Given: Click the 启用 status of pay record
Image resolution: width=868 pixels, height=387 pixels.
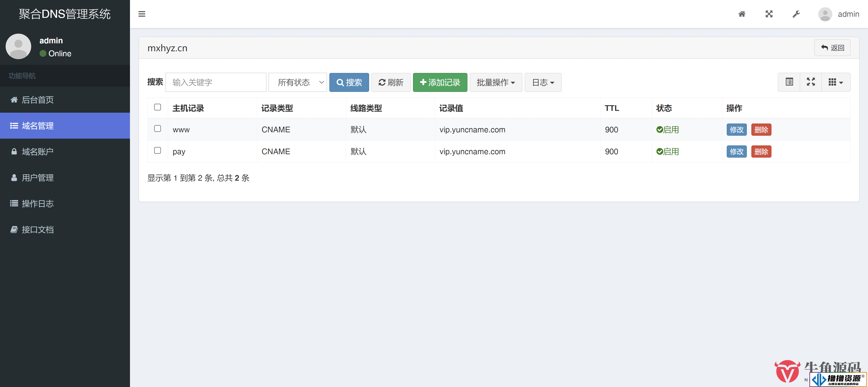Looking at the screenshot, I should tap(667, 152).
